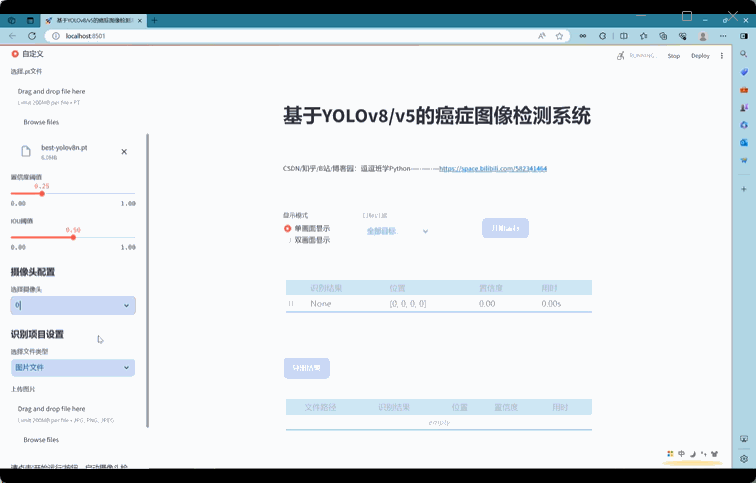The image size is (756, 483).
Task: Open the favorites list icon
Action: point(643,36)
